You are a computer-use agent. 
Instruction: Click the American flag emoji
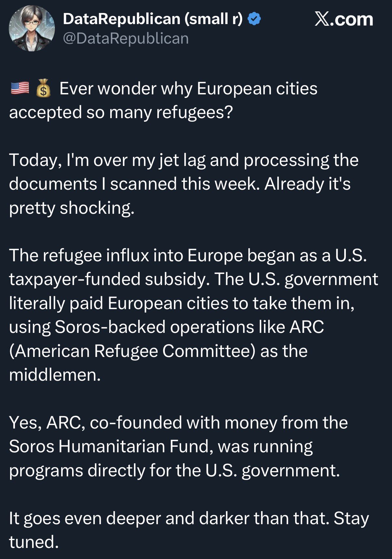(20, 88)
